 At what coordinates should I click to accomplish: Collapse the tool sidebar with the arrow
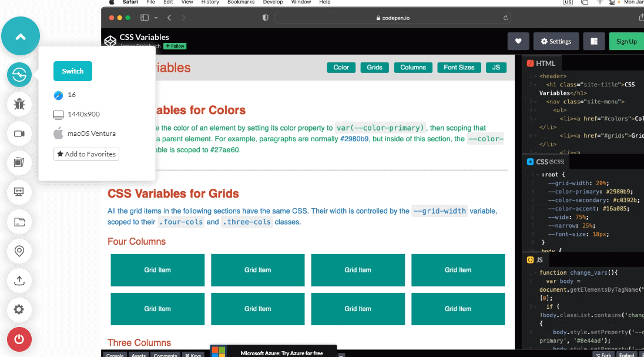point(21,36)
